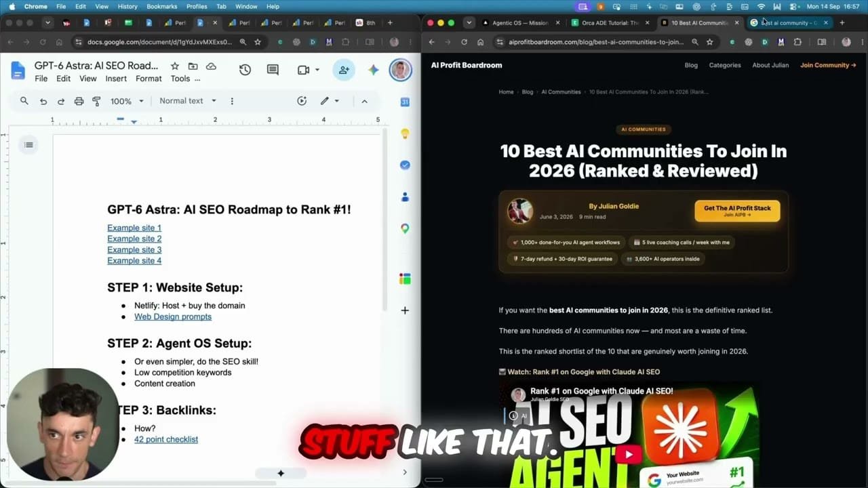Click the search magnifier in Docs toolbar
The width and height of the screenshot is (868, 488).
[x=24, y=101]
